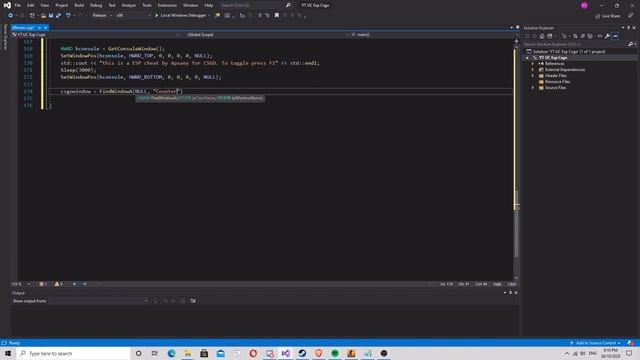Open the Edit menu
640x360 pixels.
click(x=31, y=5)
